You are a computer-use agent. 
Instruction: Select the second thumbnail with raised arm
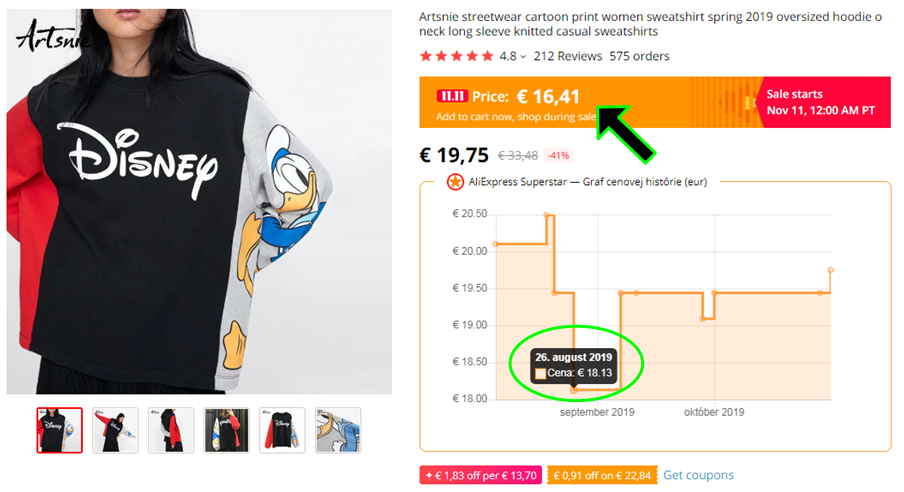[x=115, y=430]
